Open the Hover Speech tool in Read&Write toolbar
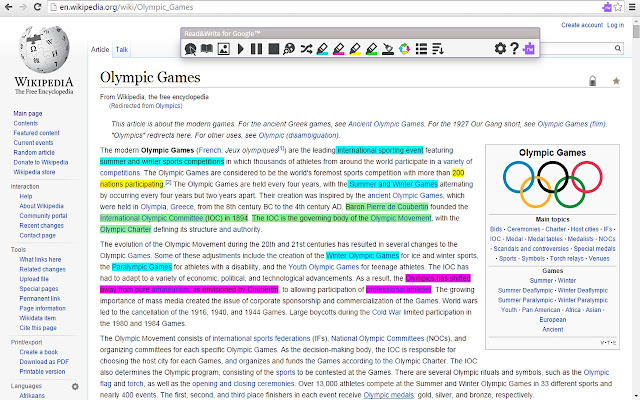The image size is (640, 400). pos(190,49)
